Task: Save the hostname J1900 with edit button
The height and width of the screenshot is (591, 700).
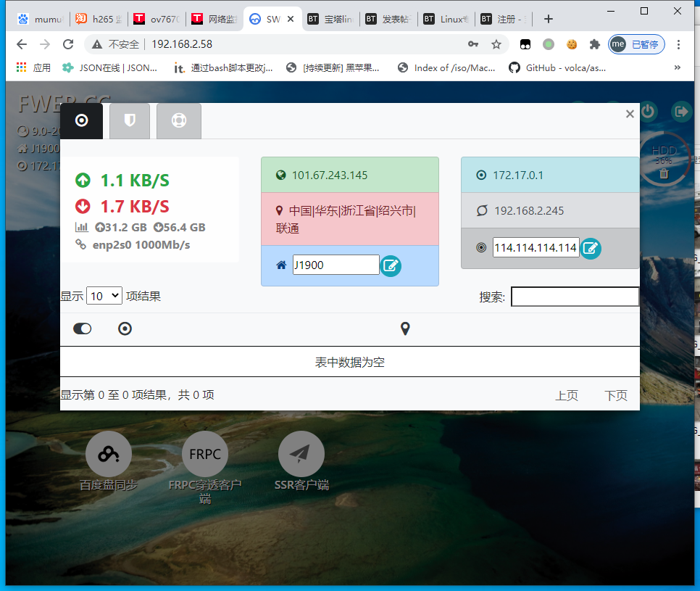Action: tap(391, 265)
